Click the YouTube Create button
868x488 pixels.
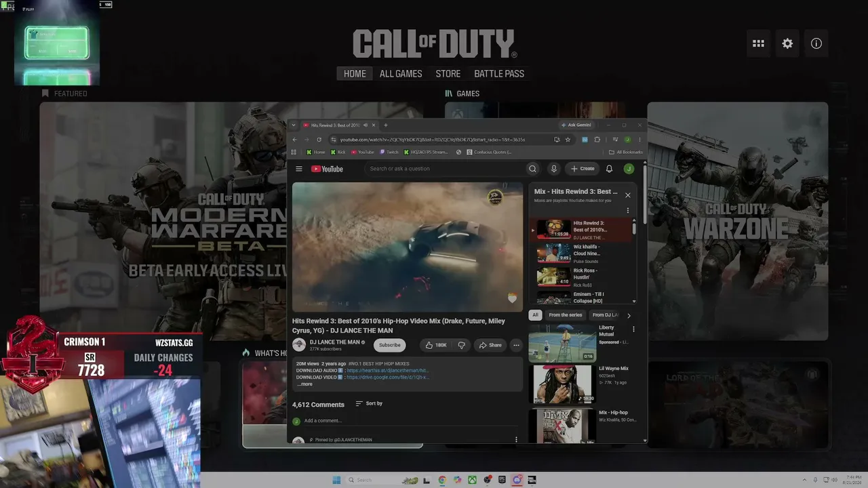coord(583,169)
